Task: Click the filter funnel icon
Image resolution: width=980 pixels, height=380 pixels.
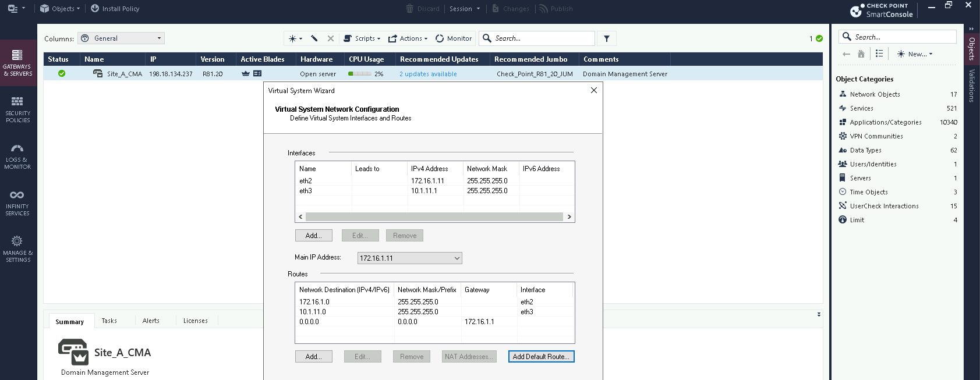Action: [x=607, y=38]
